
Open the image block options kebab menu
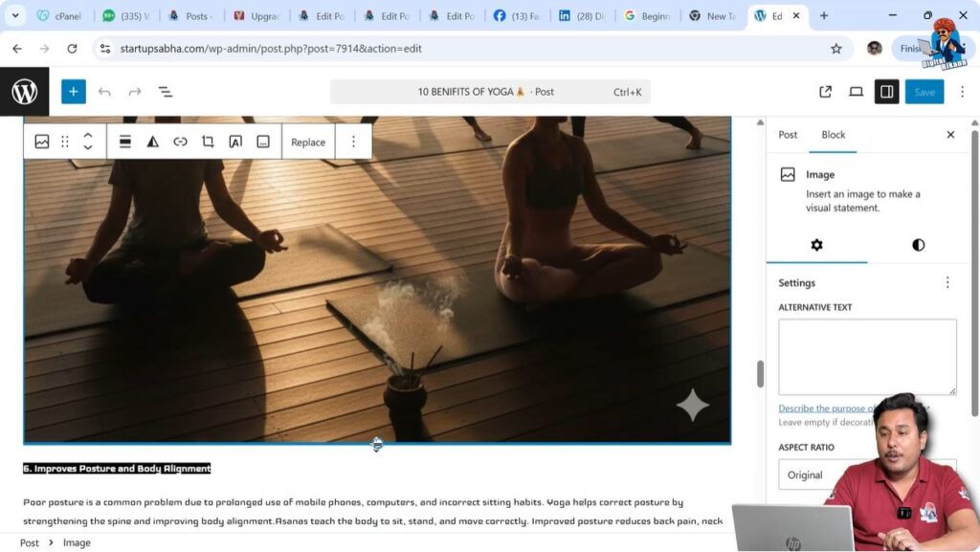(354, 142)
